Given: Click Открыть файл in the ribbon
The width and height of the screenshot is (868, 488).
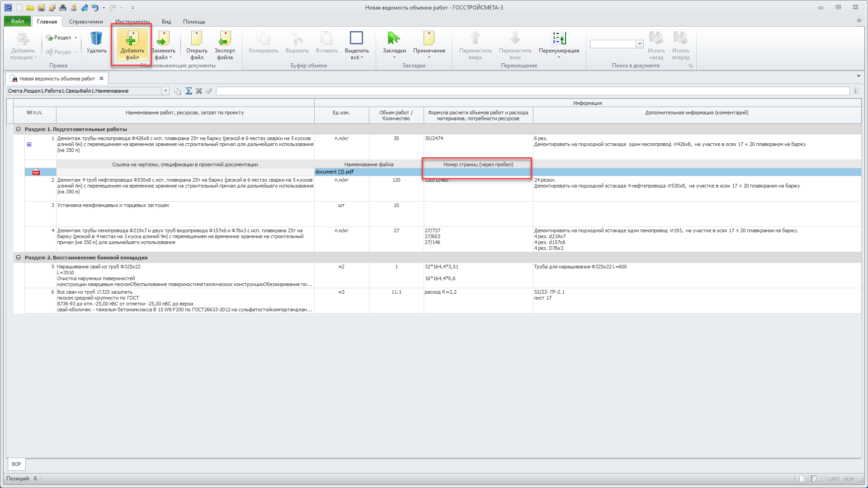Looking at the screenshot, I should pos(197,45).
